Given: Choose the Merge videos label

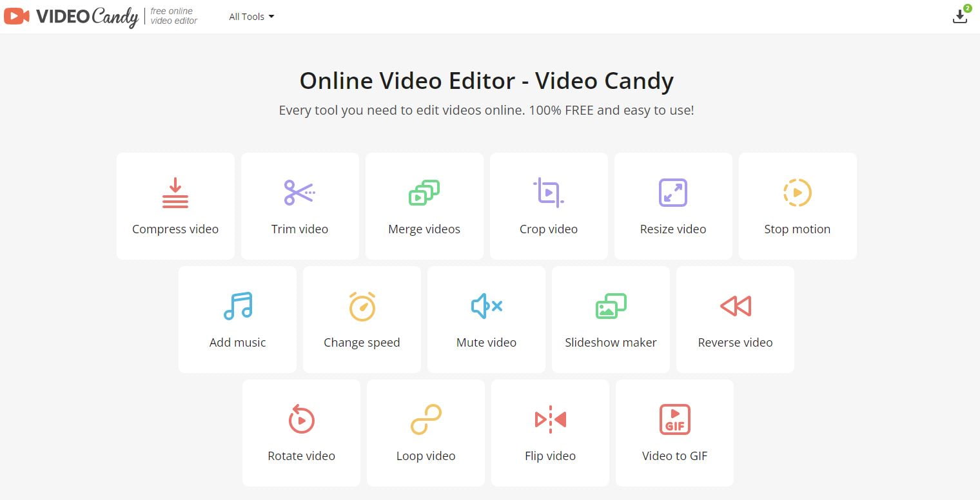Looking at the screenshot, I should coord(424,229).
